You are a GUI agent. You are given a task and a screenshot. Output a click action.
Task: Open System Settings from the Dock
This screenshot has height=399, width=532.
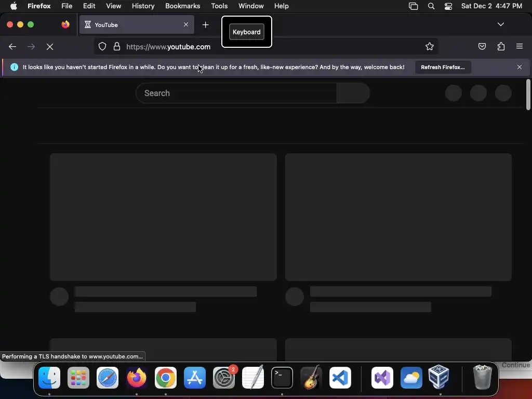pyautogui.click(x=224, y=378)
